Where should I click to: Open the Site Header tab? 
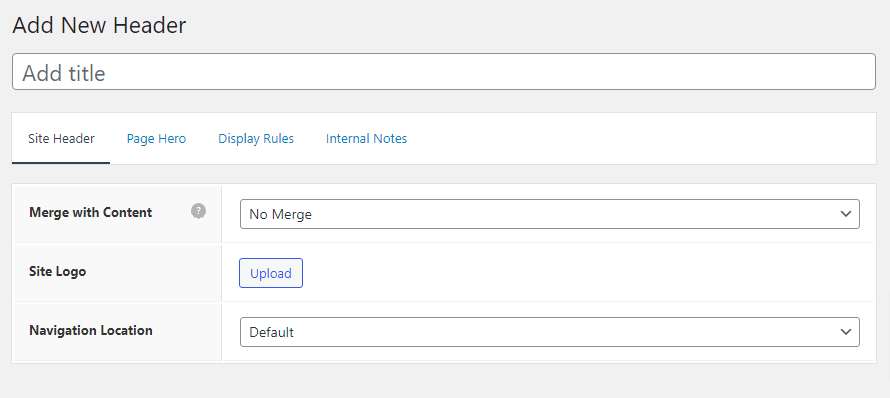point(61,139)
